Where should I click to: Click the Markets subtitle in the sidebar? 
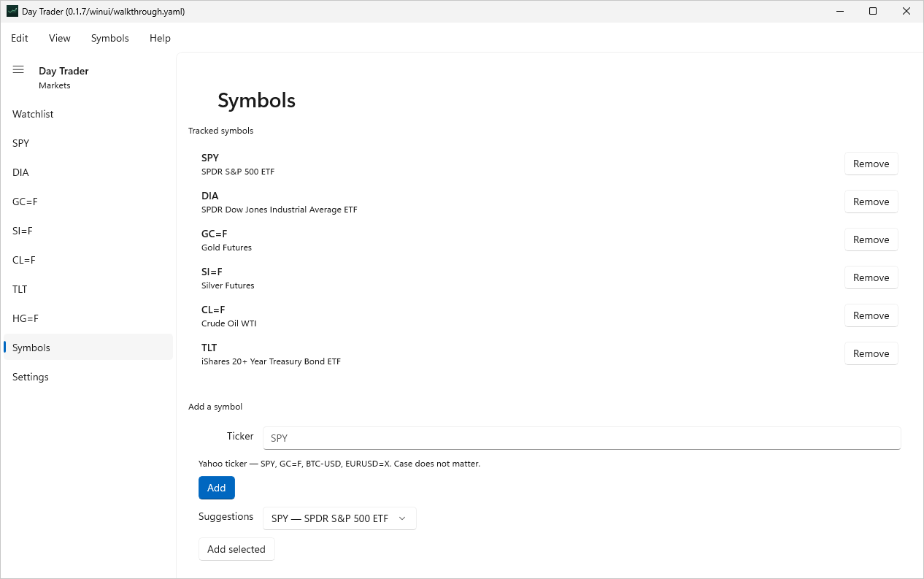click(x=55, y=85)
